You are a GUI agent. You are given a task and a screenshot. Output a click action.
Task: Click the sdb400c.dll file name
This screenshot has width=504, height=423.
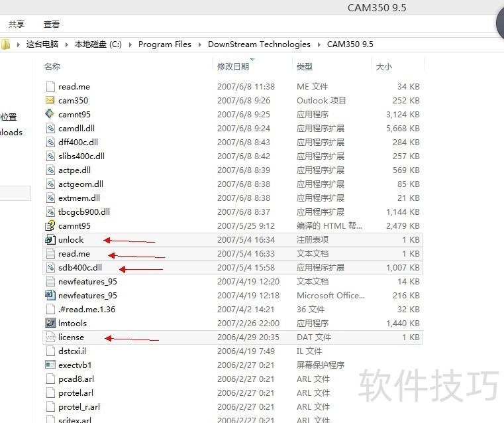tap(80, 267)
